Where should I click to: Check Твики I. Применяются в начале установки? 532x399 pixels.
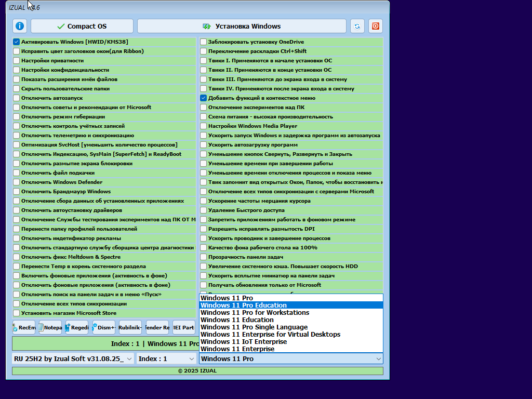pyautogui.click(x=203, y=60)
